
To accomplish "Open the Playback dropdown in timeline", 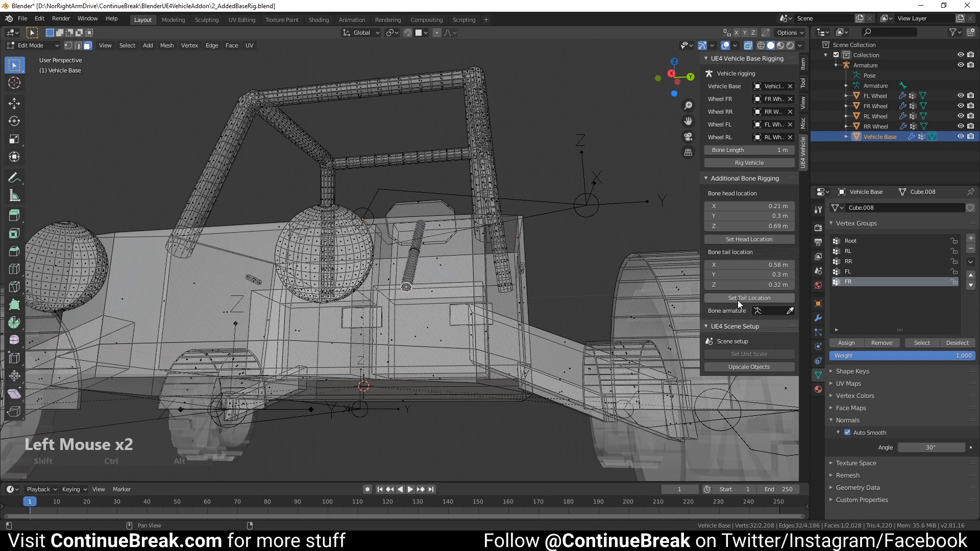I will 41,489.
